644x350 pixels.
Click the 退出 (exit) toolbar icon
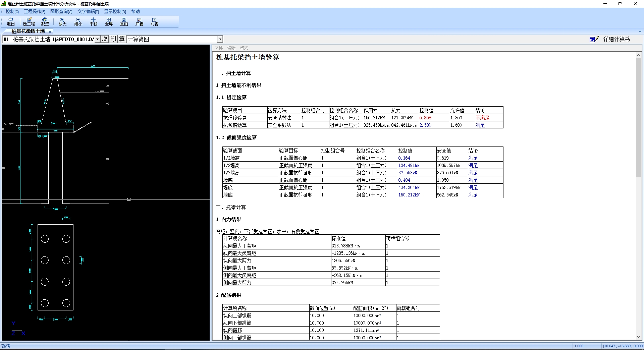(11, 21)
